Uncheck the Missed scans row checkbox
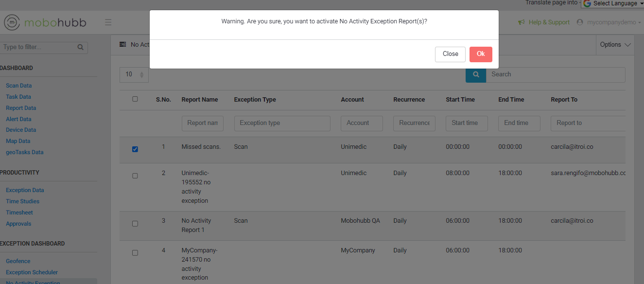 click(x=135, y=149)
